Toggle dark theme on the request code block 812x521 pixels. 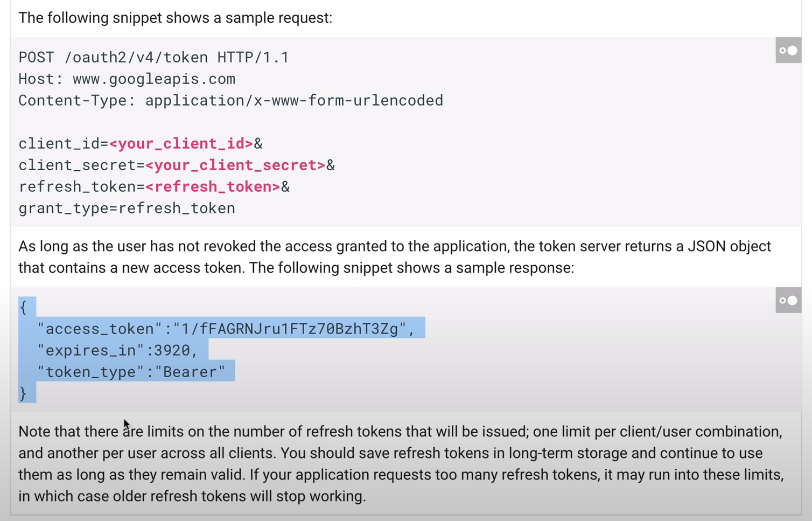788,50
